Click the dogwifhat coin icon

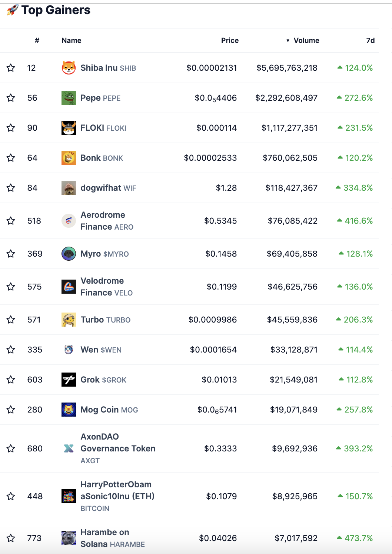[69, 188]
